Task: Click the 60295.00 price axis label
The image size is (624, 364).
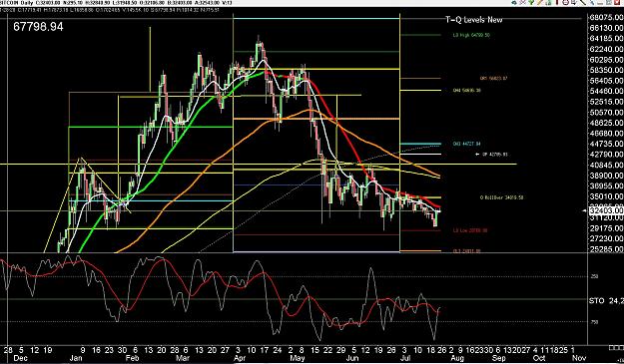Action: tap(606, 60)
